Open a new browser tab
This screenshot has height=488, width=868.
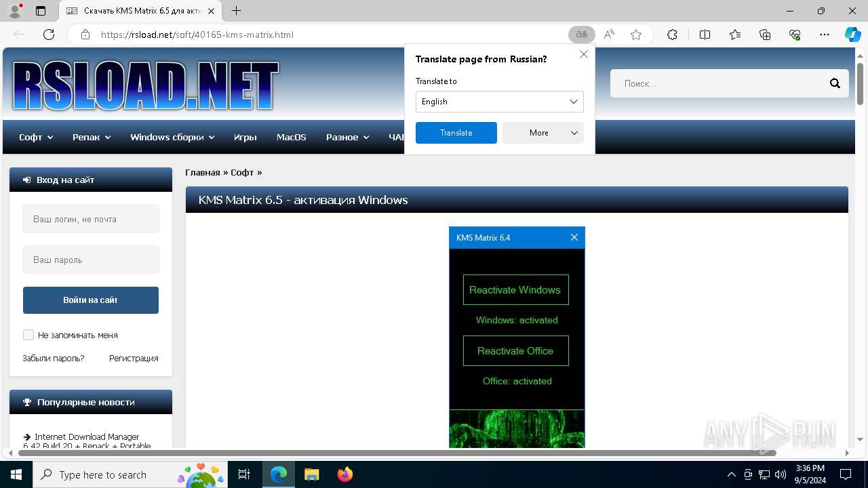[236, 11]
